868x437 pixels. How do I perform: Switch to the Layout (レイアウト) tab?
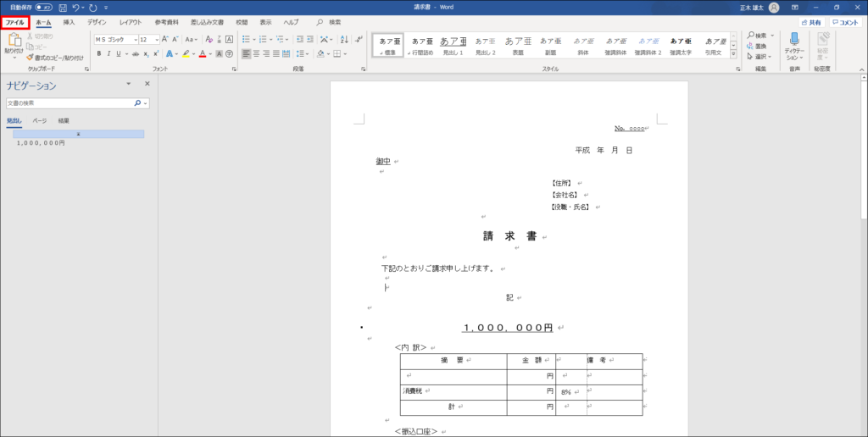[131, 23]
